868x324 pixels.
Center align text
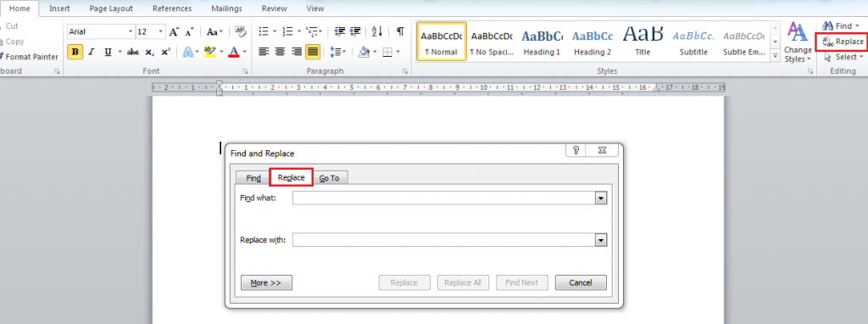(280, 52)
